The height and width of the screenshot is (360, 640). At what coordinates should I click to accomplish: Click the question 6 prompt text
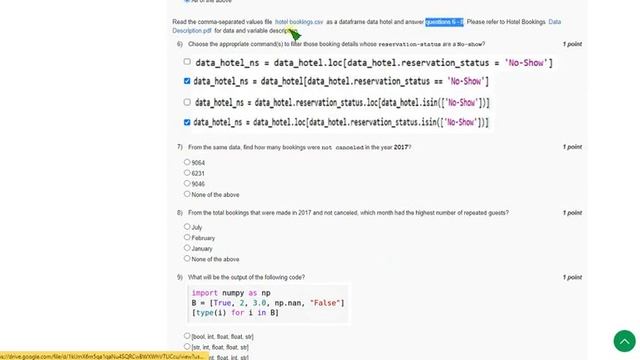[x=336, y=44]
